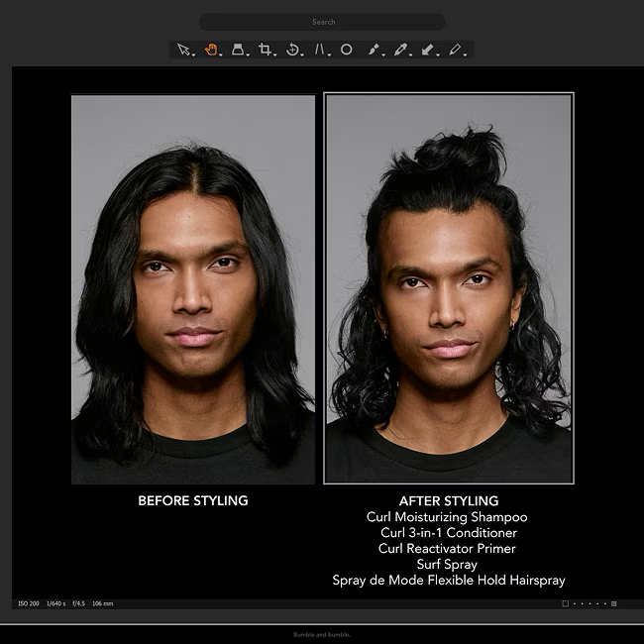644x644 pixels.
Task: Open the Annotations pencil options arrow
Action: click(465, 54)
